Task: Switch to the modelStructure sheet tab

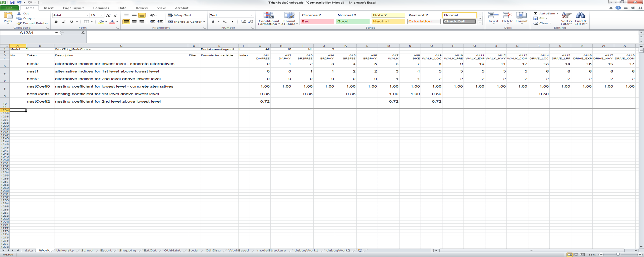Action: [271, 250]
